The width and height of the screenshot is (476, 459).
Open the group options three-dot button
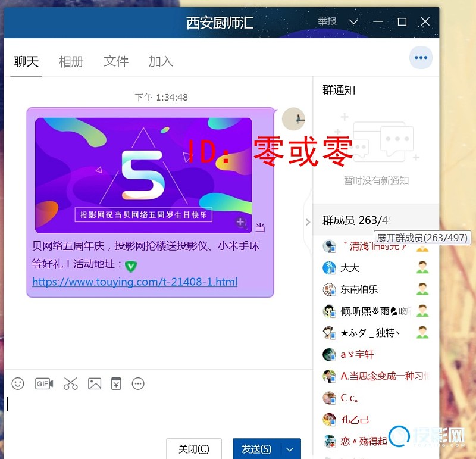pyautogui.click(x=421, y=58)
